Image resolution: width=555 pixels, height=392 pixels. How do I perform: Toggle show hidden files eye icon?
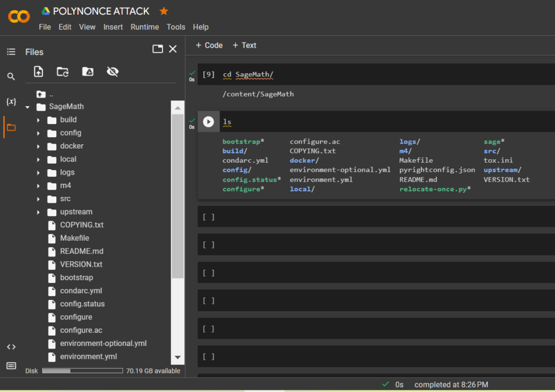[x=113, y=72]
